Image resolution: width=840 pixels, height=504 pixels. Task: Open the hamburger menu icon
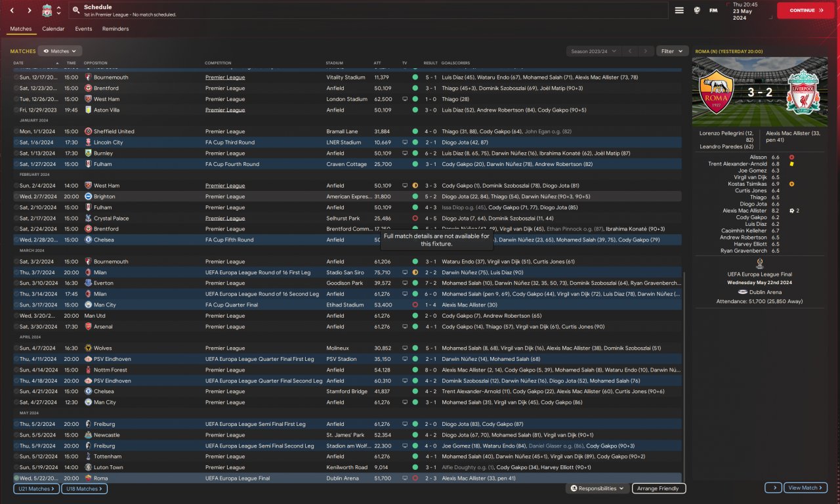(679, 10)
